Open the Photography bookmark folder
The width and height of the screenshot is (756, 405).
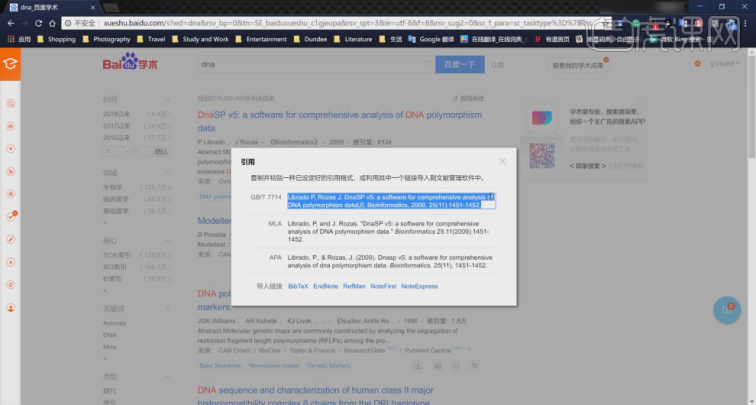tap(107, 40)
